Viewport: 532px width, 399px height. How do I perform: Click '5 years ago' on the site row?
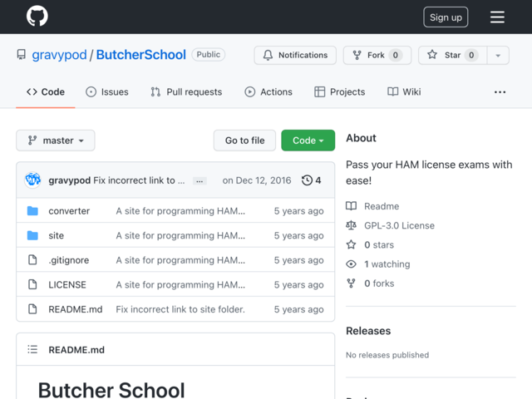(x=299, y=235)
